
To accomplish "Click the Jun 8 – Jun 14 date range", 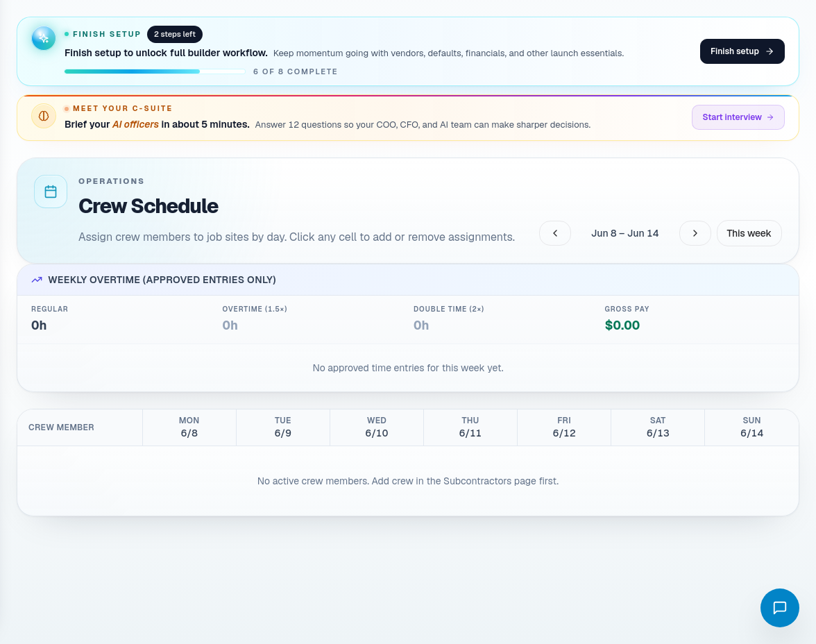I will tap(624, 233).
